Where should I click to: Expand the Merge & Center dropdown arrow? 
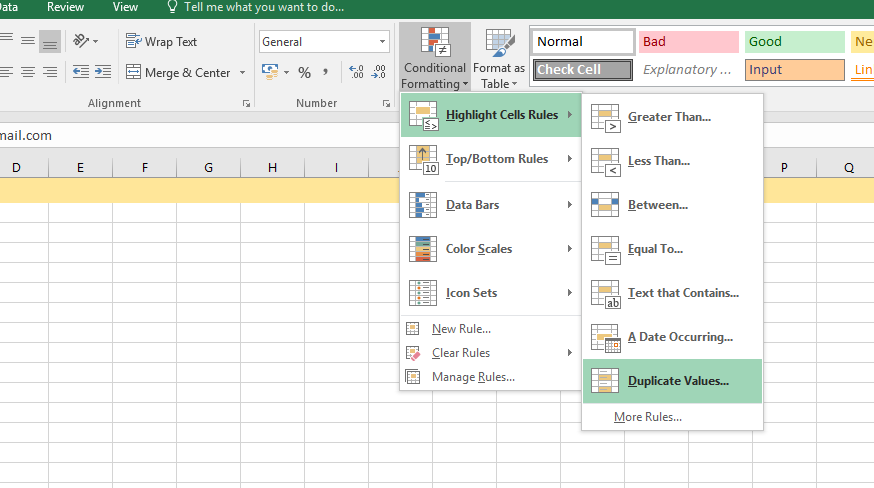(242, 73)
